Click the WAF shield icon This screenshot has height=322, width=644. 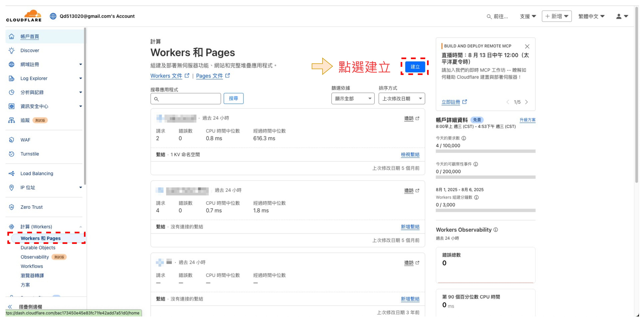click(x=11, y=140)
